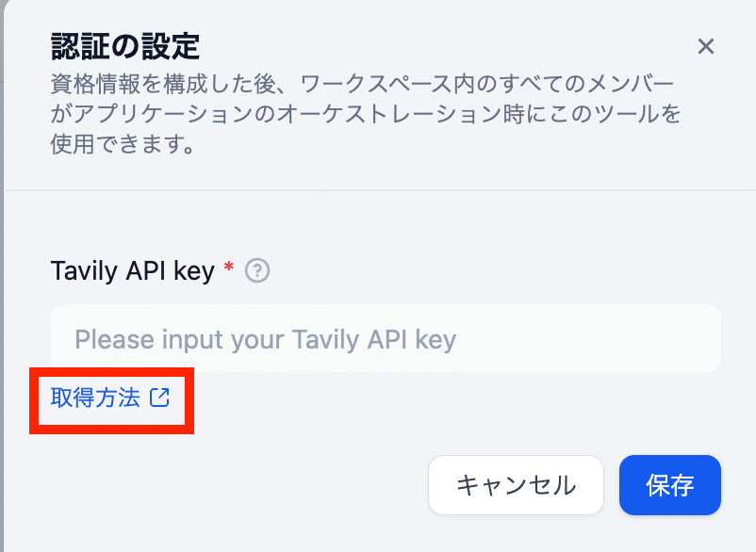
Task: Click the icon beside 取得方法 text
Action: [159, 398]
